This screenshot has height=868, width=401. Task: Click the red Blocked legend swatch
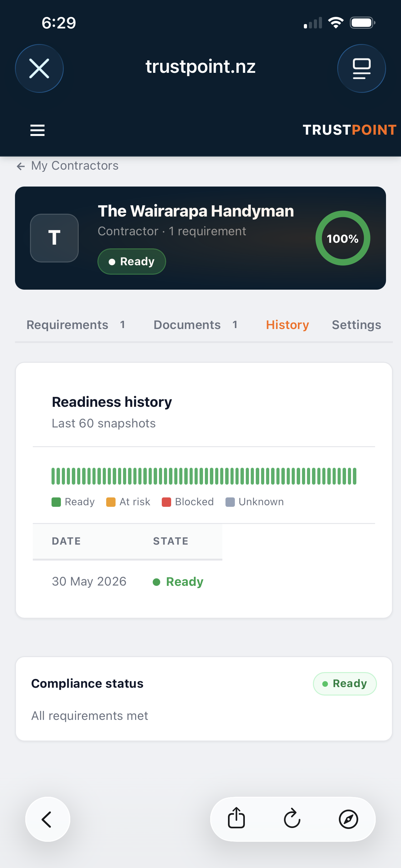pyautogui.click(x=166, y=502)
